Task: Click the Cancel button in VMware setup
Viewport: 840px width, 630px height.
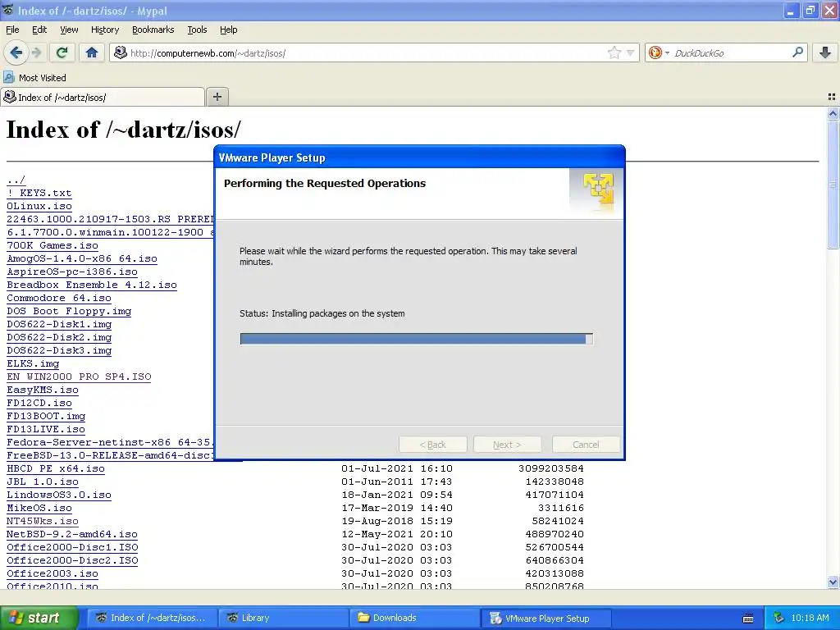Action: (x=586, y=445)
